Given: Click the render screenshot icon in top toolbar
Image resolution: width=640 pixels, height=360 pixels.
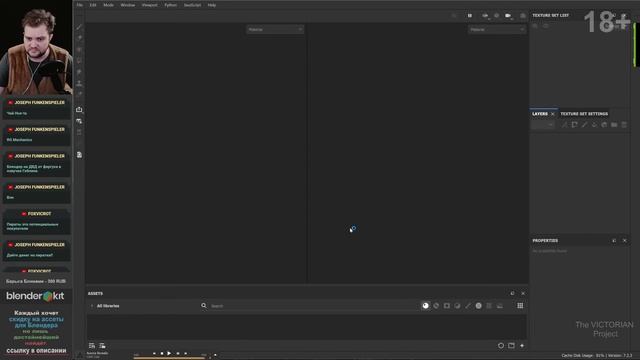Looking at the screenshot, I should tap(523, 16).
